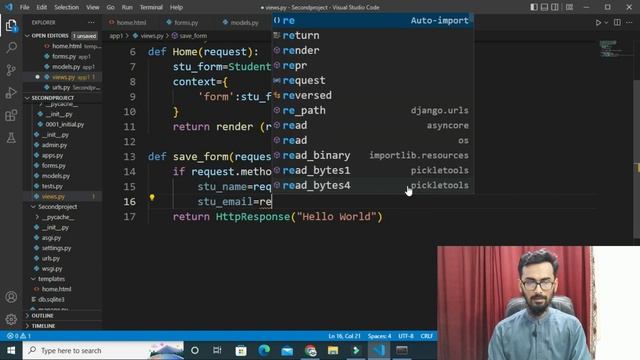Click save_form in the breadcrumb
This screenshot has height=360, width=640.
pos(193,36)
